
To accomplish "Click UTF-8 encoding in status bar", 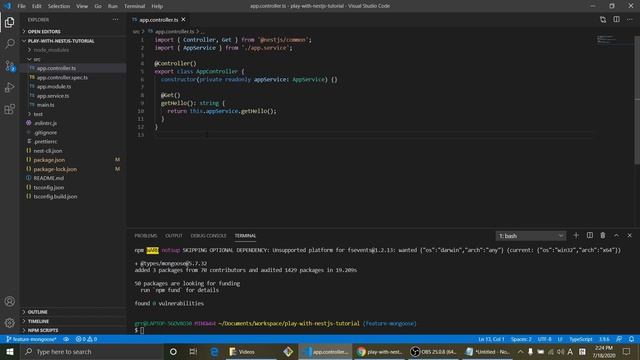I will tap(544, 339).
